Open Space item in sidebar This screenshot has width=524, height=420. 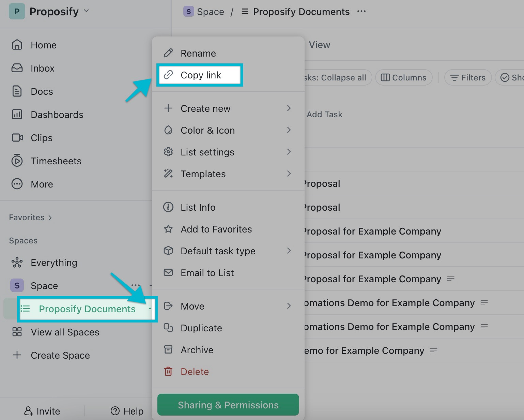[44, 286]
